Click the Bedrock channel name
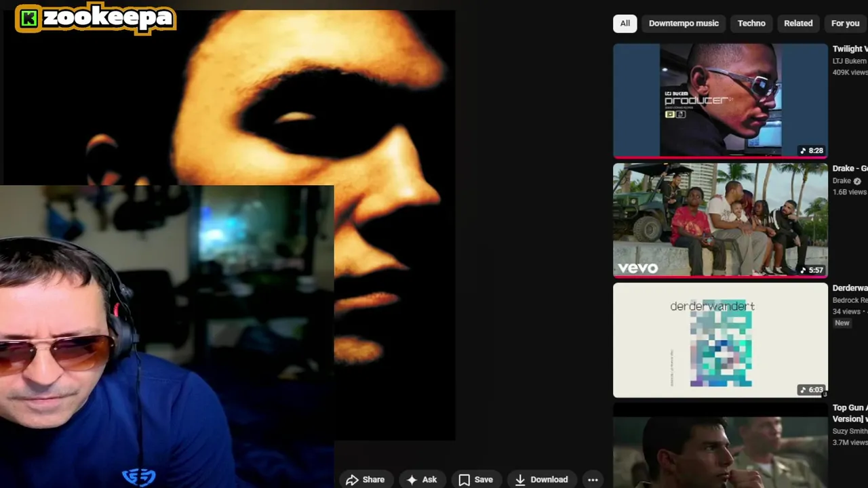 [850, 300]
